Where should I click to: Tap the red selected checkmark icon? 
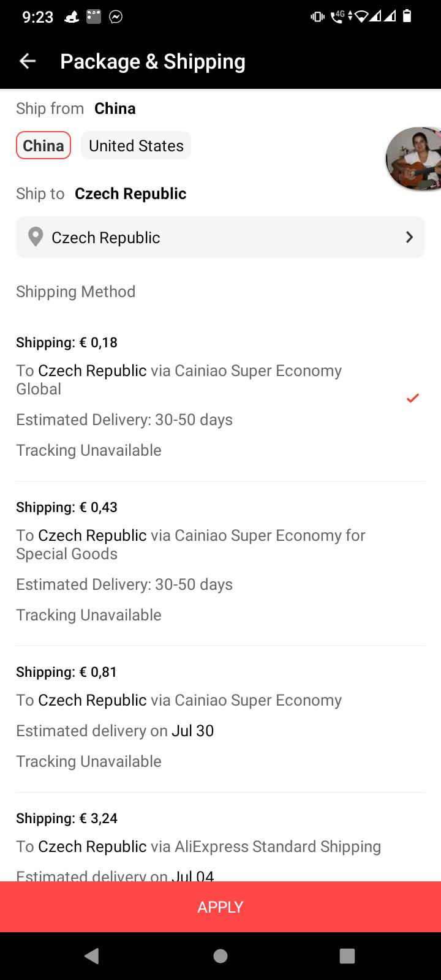coord(413,398)
